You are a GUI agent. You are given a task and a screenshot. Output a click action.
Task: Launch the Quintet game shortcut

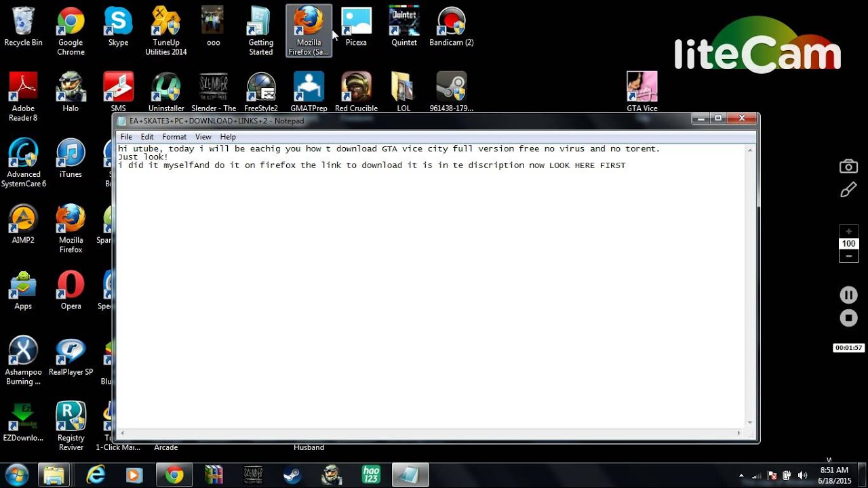click(403, 28)
